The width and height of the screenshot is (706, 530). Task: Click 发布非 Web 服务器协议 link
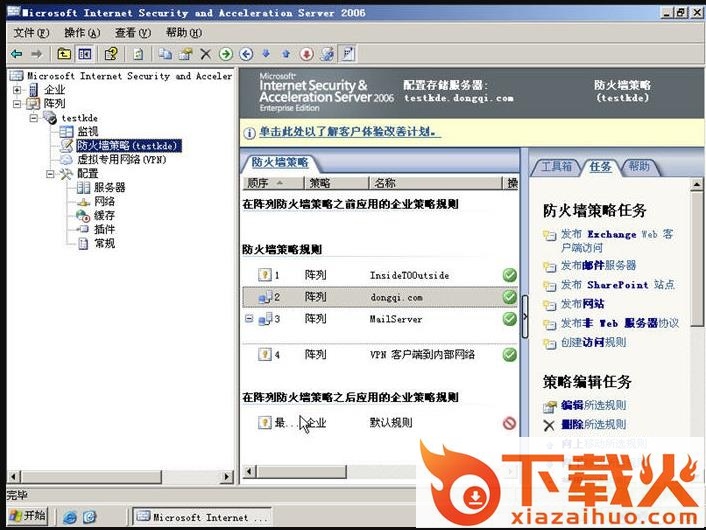point(620,323)
